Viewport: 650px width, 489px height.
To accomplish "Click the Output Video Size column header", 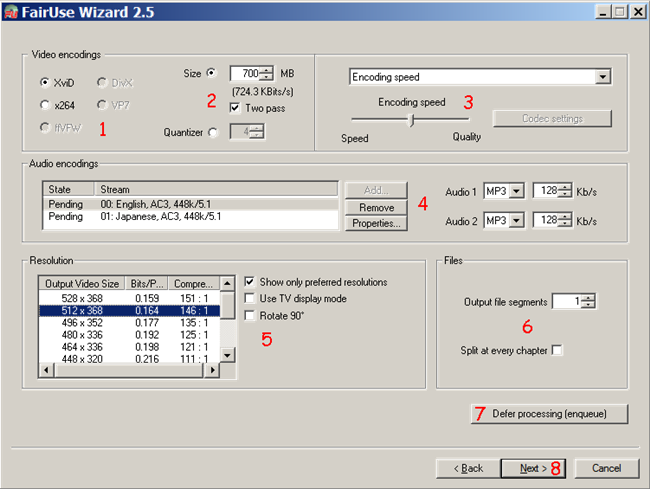I will [x=82, y=283].
